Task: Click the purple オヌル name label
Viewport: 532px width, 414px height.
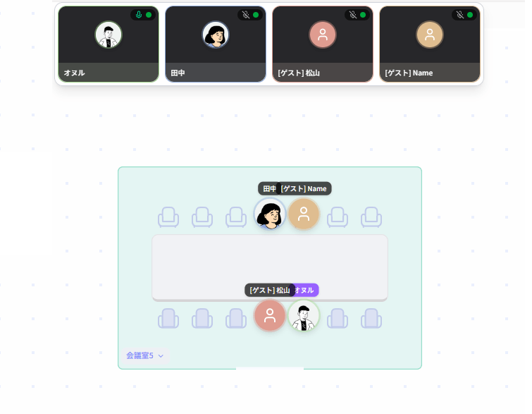Action: click(305, 290)
